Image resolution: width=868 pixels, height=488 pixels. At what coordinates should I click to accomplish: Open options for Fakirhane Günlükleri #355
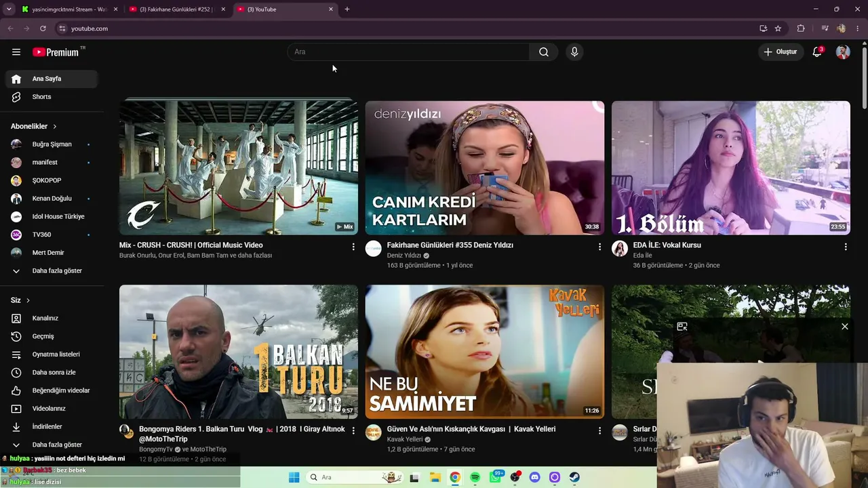[599, 247]
